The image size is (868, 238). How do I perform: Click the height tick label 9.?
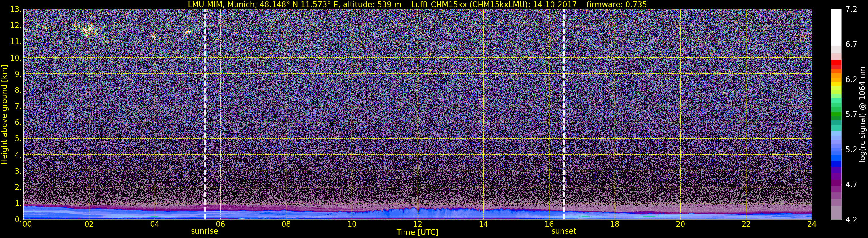click(x=18, y=74)
